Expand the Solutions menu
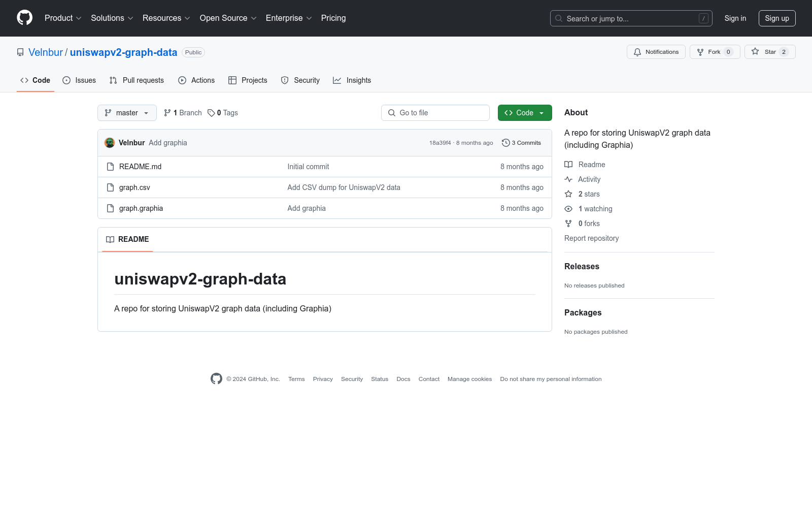This screenshot has width=812, height=508. 112,18
